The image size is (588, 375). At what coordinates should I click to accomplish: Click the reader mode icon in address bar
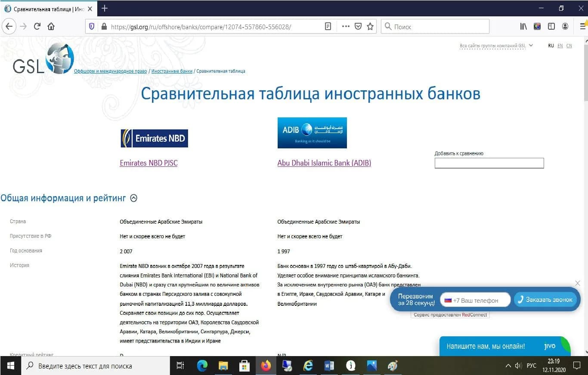coord(328,26)
